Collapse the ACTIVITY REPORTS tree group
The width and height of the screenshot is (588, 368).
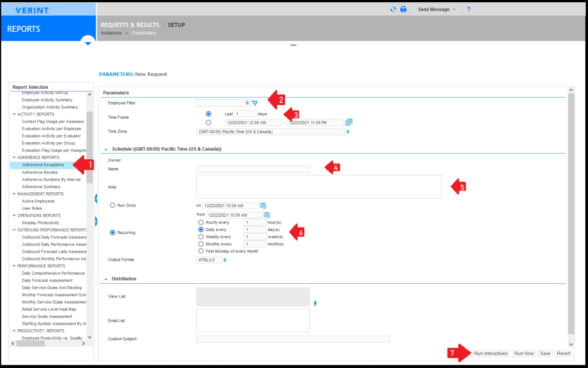click(14, 114)
